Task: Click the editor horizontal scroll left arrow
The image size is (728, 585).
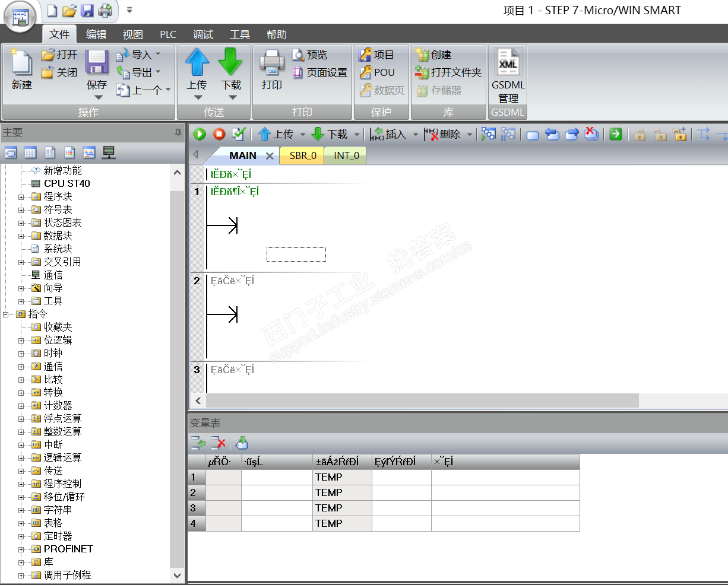Action: [198, 400]
